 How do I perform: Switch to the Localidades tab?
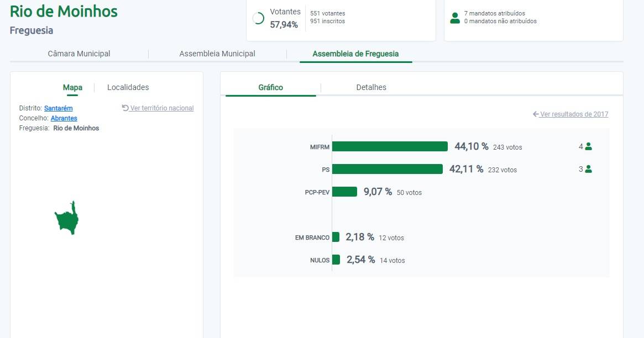[x=128, y=87]
